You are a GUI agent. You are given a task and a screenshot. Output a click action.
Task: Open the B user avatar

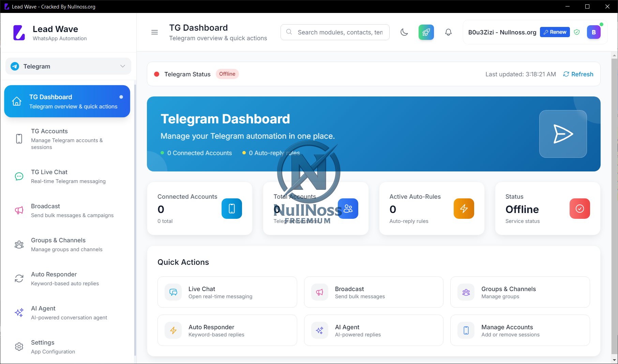tap(594, 32)
